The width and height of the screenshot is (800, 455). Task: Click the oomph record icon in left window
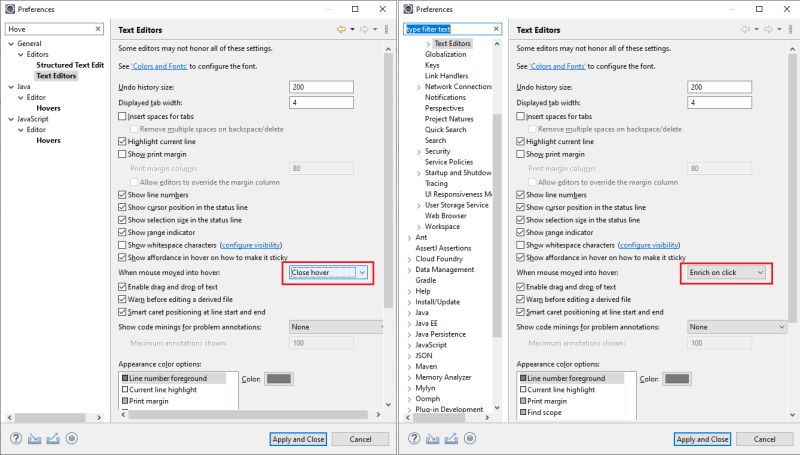(72, 438)
